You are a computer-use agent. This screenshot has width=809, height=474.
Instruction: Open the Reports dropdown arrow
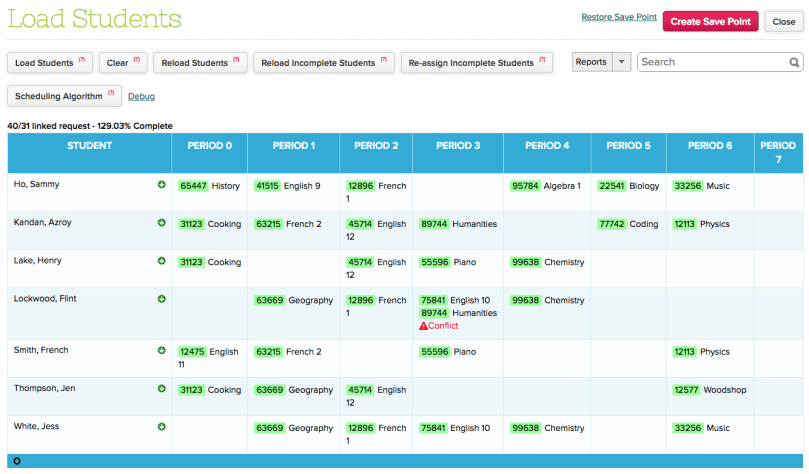click(621, 62)
